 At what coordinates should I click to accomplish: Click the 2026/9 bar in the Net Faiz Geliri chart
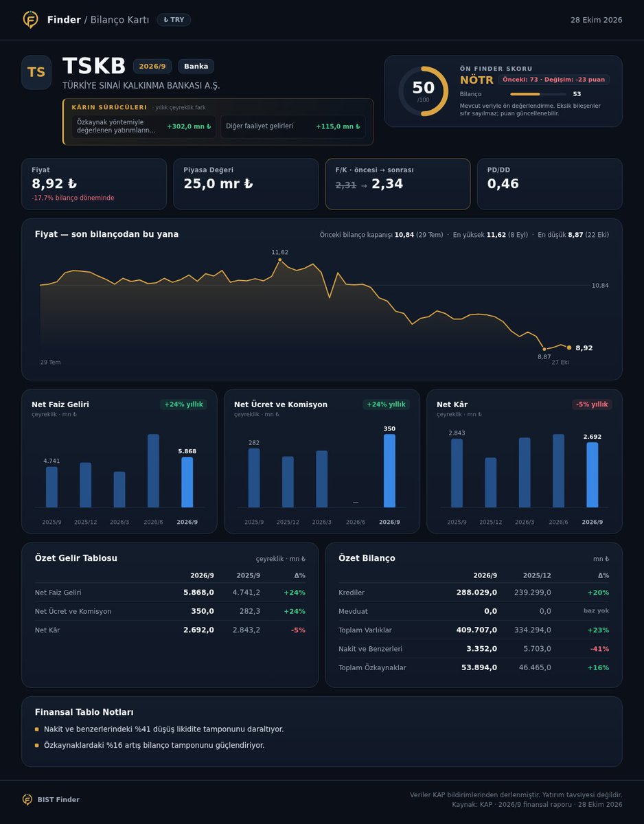187,482
